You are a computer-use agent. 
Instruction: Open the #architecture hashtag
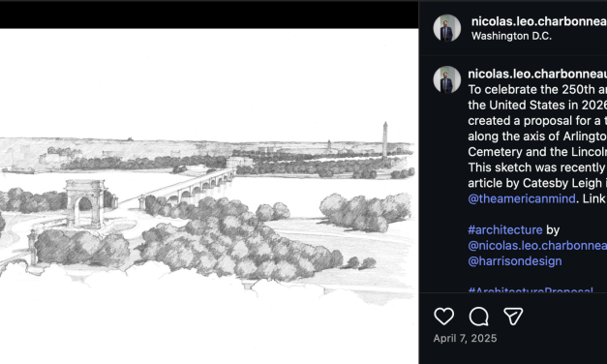[504, 230]
